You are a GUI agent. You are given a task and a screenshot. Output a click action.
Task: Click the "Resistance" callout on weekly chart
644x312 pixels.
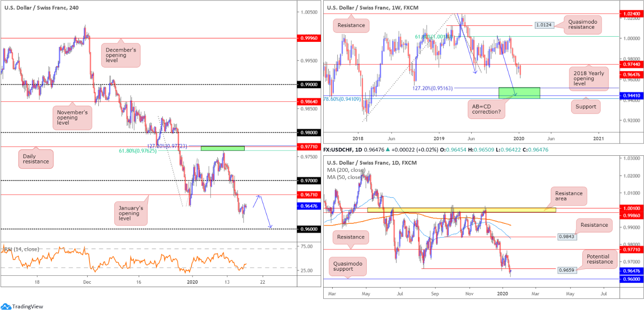tap(351, 25)
